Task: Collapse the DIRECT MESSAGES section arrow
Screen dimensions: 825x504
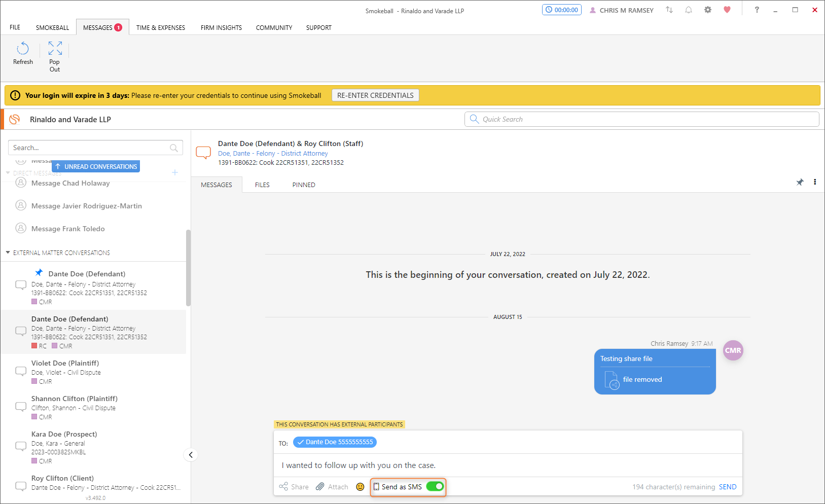Action: click(x=8, y=173)
